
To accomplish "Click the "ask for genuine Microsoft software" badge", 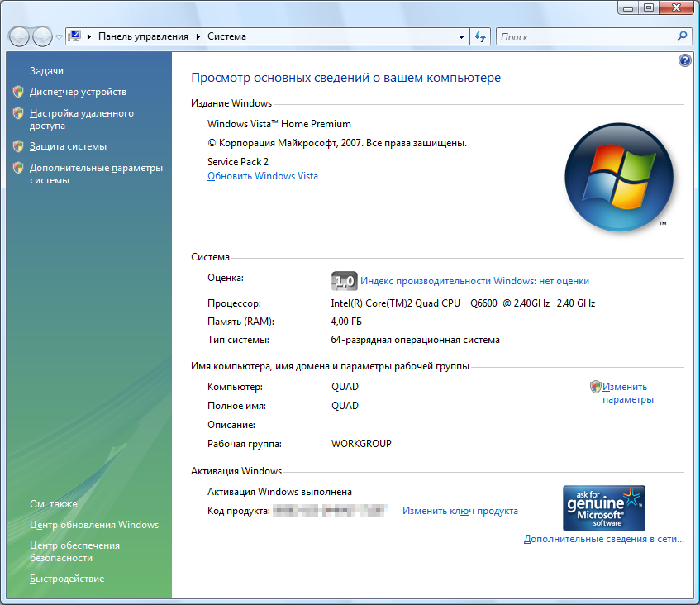I will point(603,507).
